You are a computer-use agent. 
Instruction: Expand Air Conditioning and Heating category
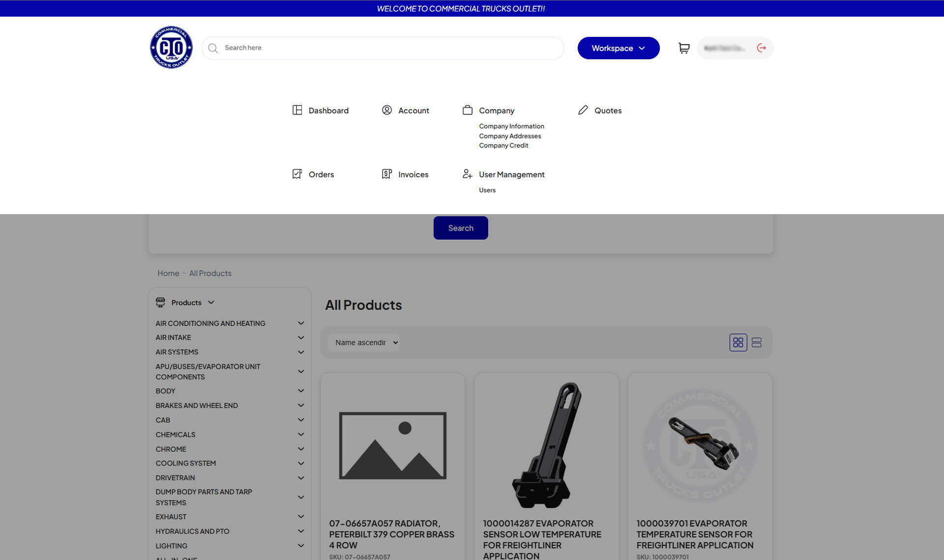(301, 323)
